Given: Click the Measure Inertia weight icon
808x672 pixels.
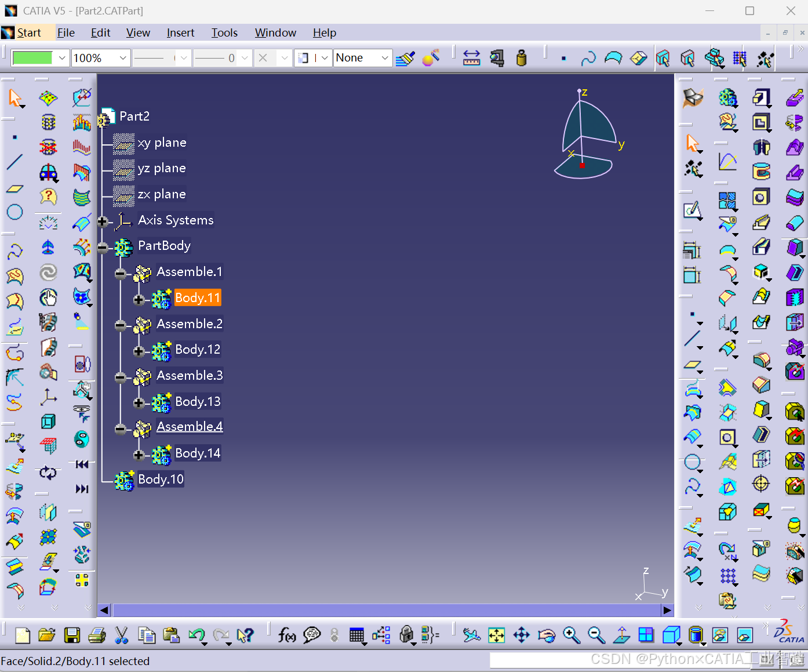Looking at the screenshot, I should click(x=522, y=58).
